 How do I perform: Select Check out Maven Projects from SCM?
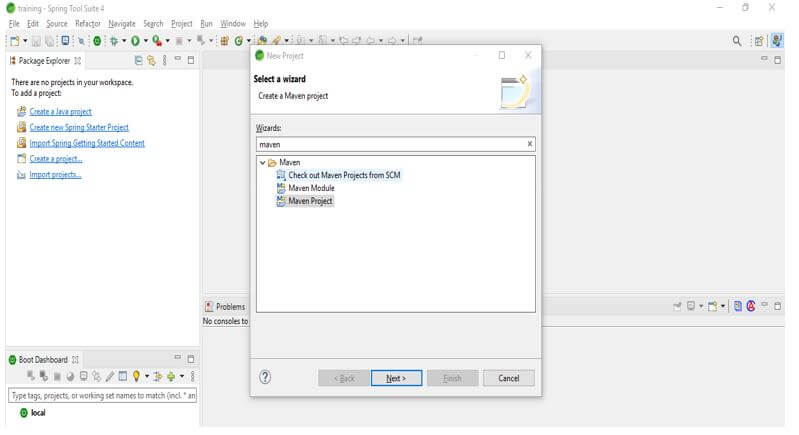344,175
